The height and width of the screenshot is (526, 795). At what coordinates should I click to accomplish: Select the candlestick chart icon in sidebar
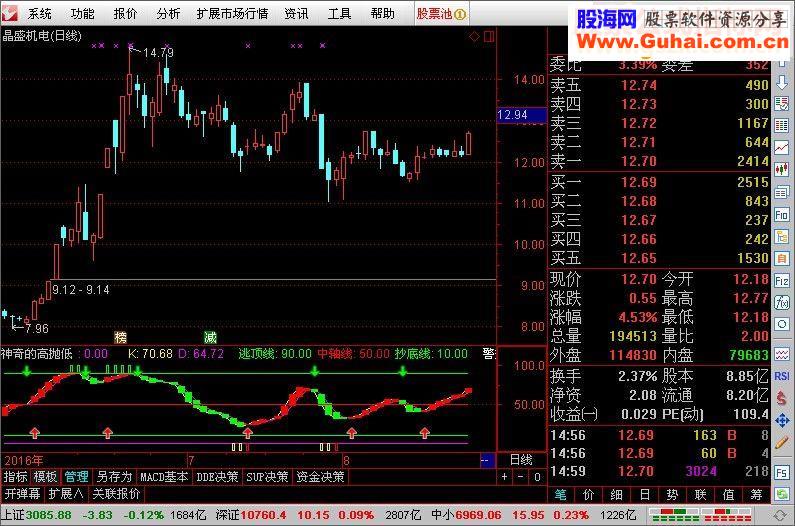click(x=782, y=169)
